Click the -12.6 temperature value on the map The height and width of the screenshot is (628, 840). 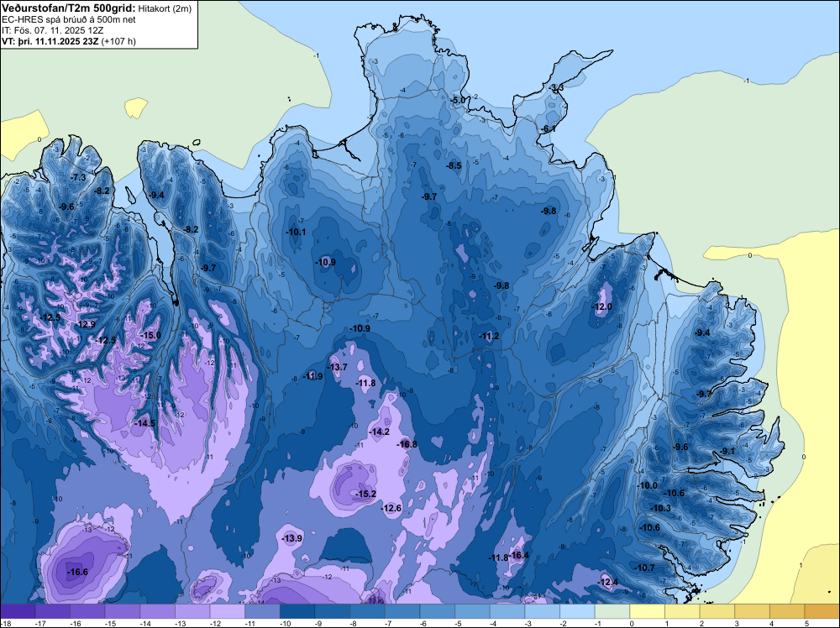[x=391, y=508]
